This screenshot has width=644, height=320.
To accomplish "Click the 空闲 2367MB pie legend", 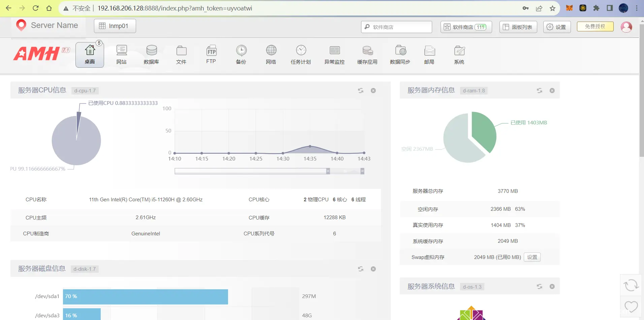I will tap(417, 149).
